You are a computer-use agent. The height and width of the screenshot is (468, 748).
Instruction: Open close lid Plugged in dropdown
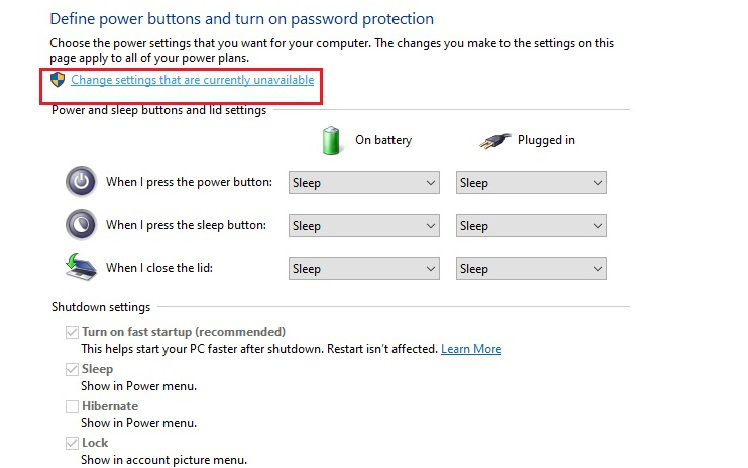click(x=531, y=269)
